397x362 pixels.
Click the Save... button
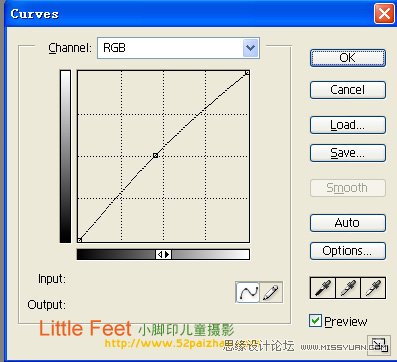[x=348, y=153]
